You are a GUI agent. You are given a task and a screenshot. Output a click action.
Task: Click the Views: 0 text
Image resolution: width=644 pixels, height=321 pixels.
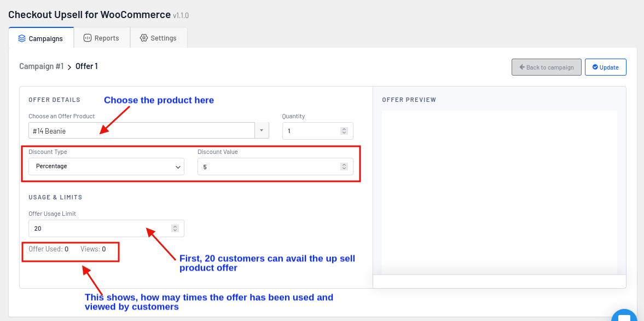point(93,249)
